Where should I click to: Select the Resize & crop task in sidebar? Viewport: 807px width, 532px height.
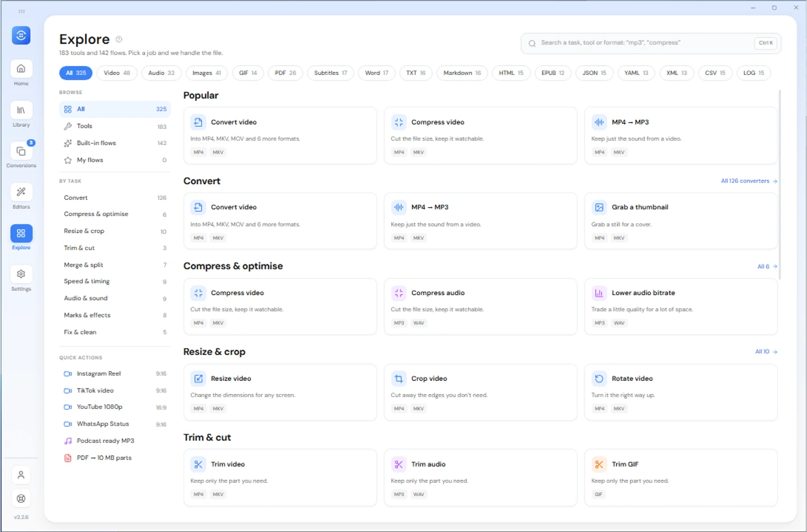pos(115,231)
